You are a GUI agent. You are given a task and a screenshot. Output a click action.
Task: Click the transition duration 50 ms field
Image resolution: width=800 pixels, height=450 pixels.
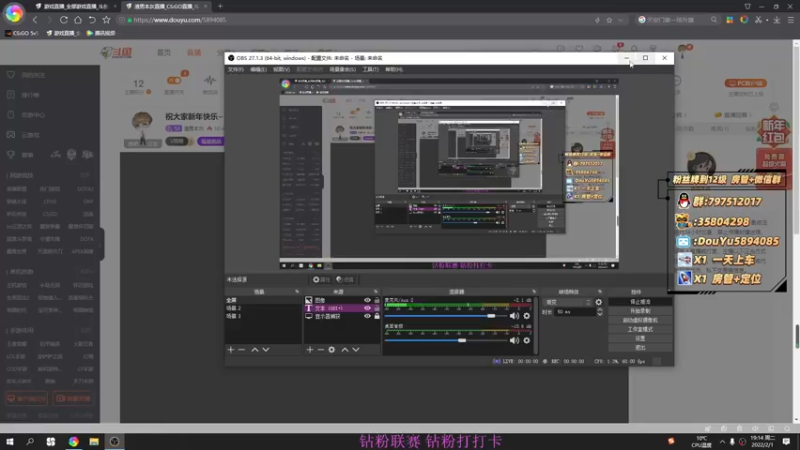click(576, 312)
